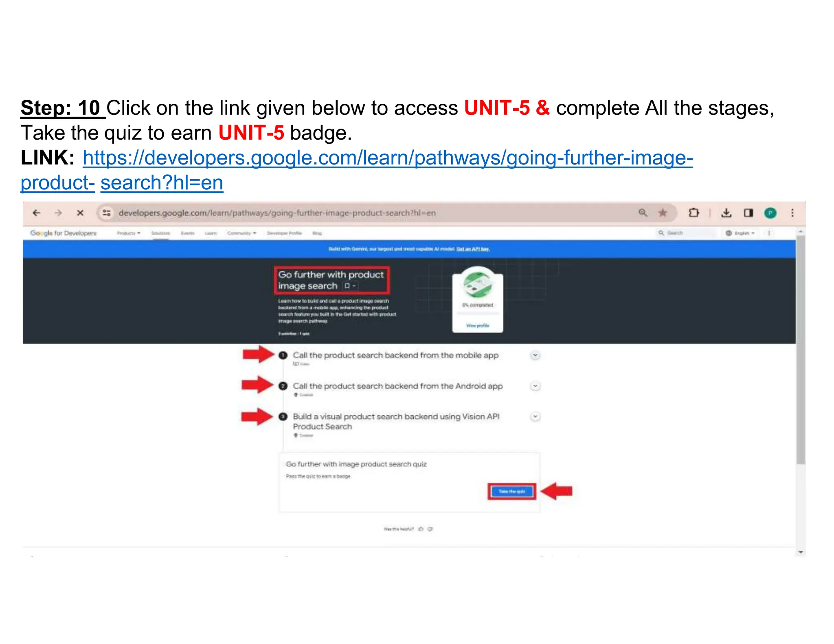The height and width of the screenshot is (644, 834).
Task: Open the developers.google.com pathway hyperlink
Action: pos(357,170)
